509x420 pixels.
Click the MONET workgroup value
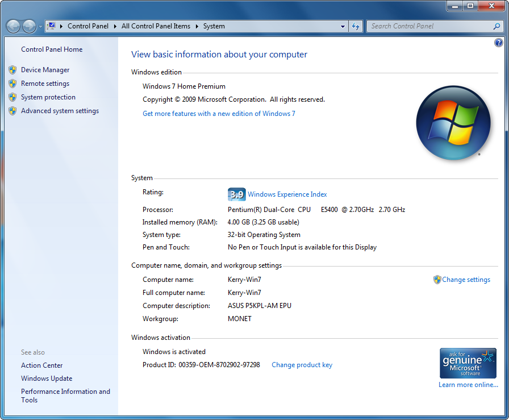tap(240, 319)
